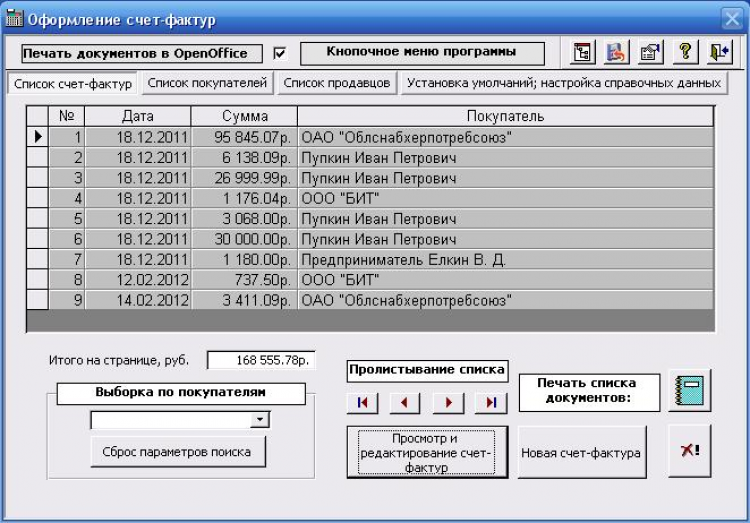Select Пупкин Иван Петрович in row 6
Screen dimensions: 750x523
click(506, 239)
